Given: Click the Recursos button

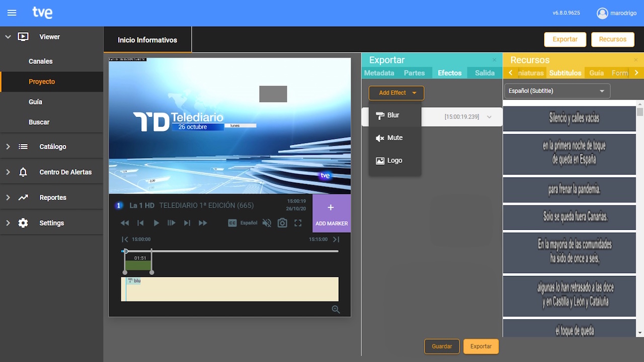Looking at the screenshot, I should (x=613, y=39).
